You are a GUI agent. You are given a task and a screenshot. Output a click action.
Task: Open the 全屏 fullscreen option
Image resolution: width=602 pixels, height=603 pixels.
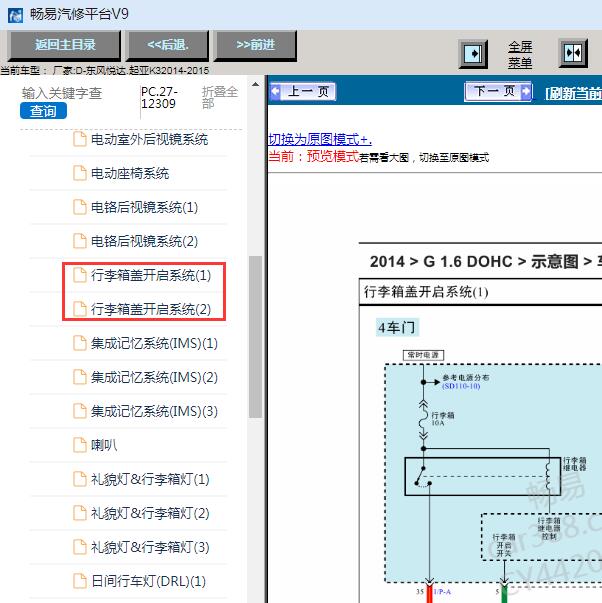(520, 47)
